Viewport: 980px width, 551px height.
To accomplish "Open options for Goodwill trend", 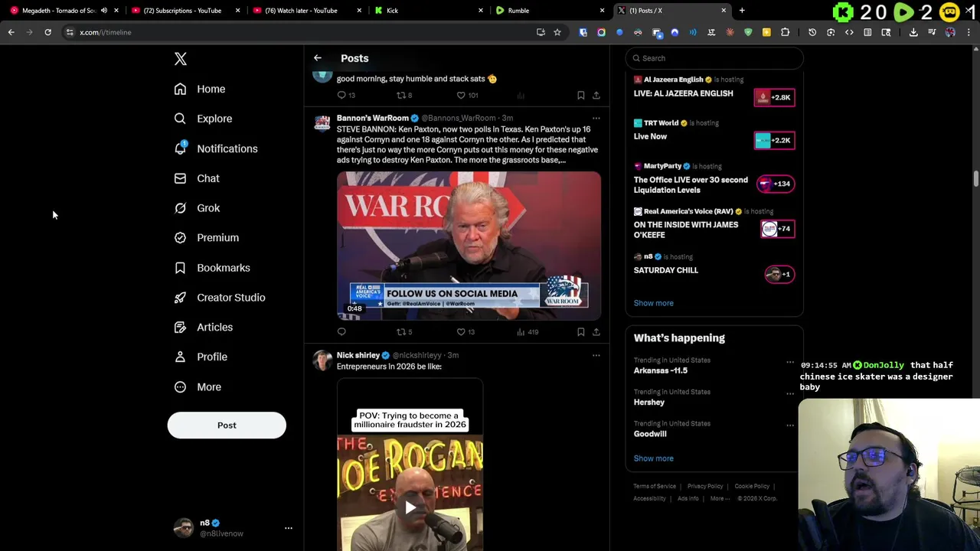I will (x=790, y=425).
